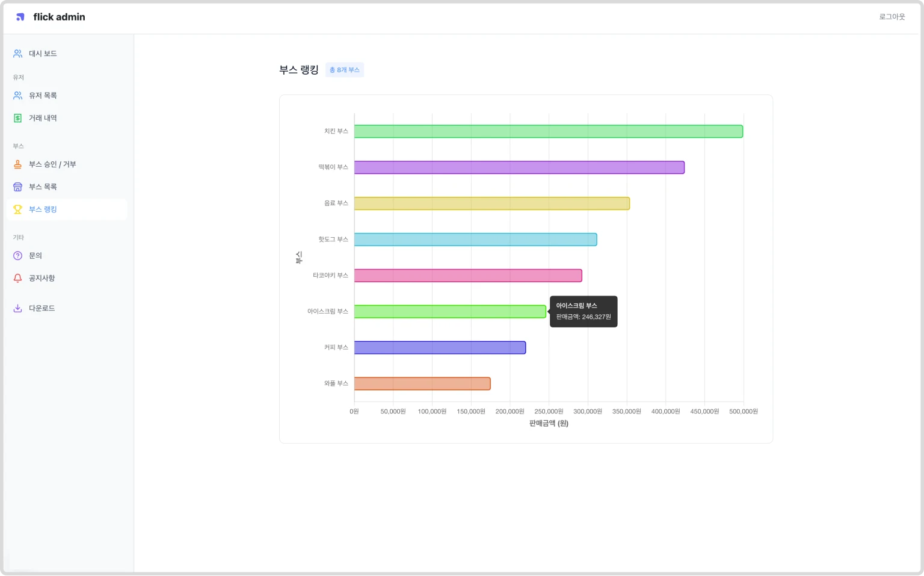Click the 다운로드 download icon
This screenshot has width=924, height=576.
[x=18, y=308]
